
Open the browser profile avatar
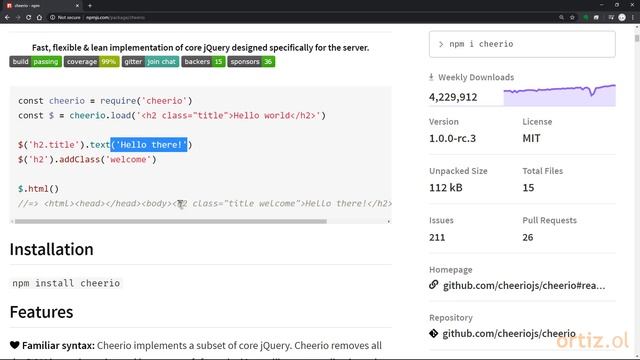click(622, 18)
